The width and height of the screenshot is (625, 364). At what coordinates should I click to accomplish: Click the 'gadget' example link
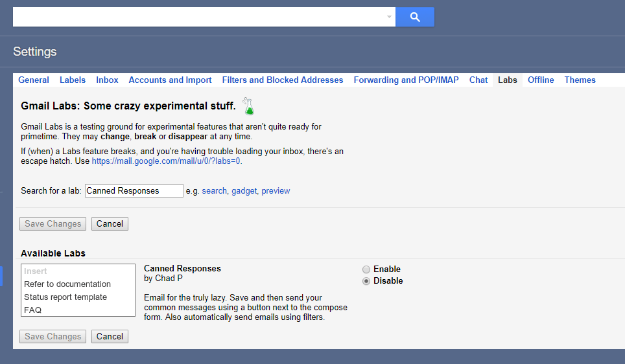(x=244, y=191)
